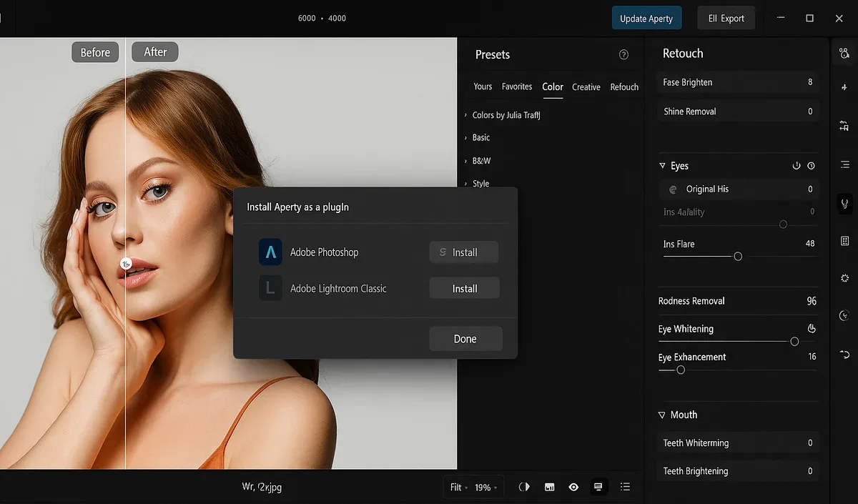This screenshot has height=504, width=858.
Task: Toggle the eye preview icon in bottom bar
Action: [573, 487]
